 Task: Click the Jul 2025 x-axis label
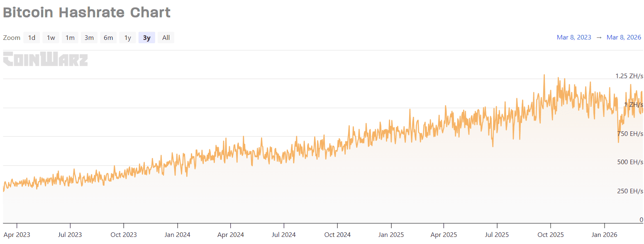[x=497, y=235]
